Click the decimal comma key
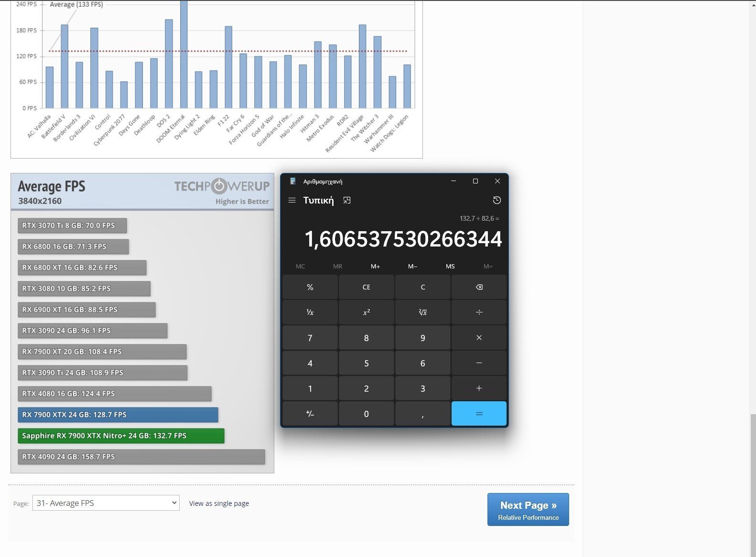 tap(423, 414)
